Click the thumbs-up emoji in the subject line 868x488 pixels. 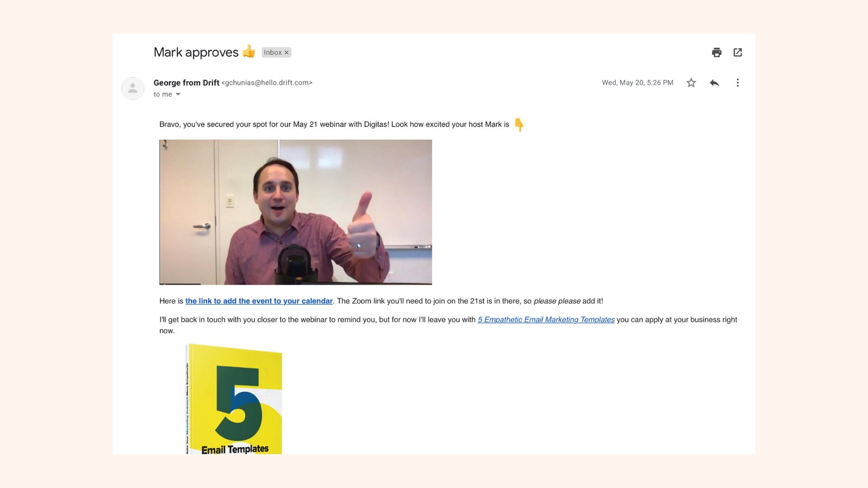point(249,52)
